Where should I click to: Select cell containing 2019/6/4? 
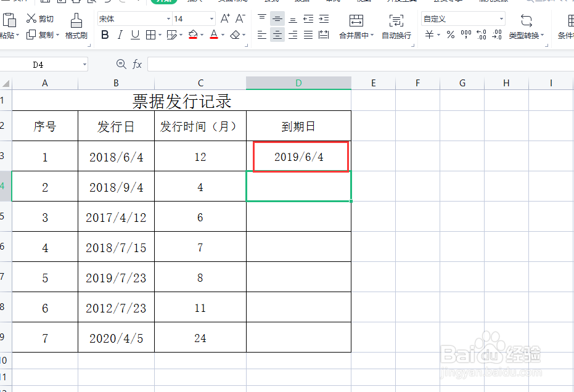pyautogui.click(x=298, y=157)
